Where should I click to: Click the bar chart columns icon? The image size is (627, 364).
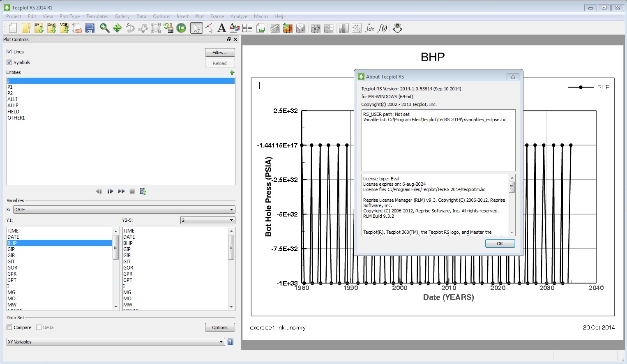click(x=344, y=28)
